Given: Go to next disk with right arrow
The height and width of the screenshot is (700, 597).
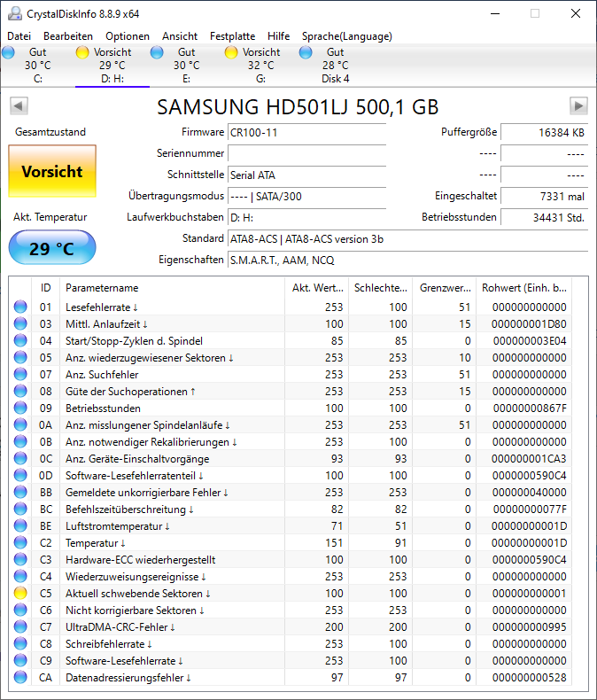Looking at the screenshot, I should coord(578,106).
